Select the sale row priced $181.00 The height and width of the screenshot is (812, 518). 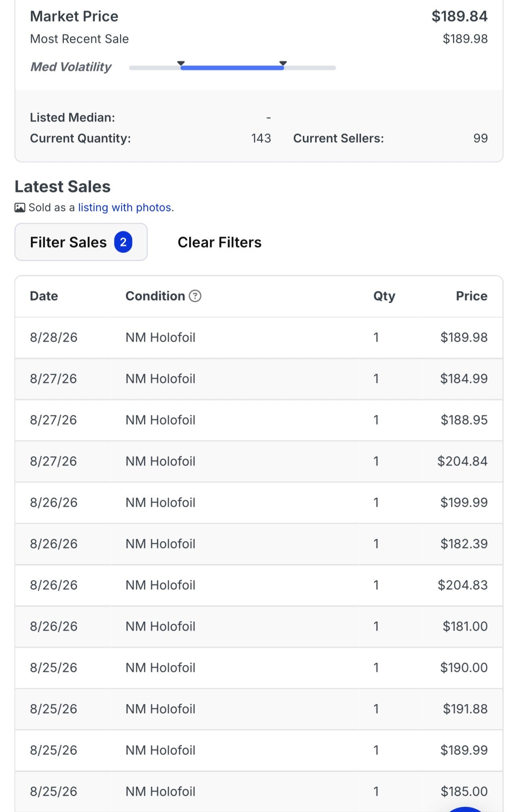[x=259, y=626]
